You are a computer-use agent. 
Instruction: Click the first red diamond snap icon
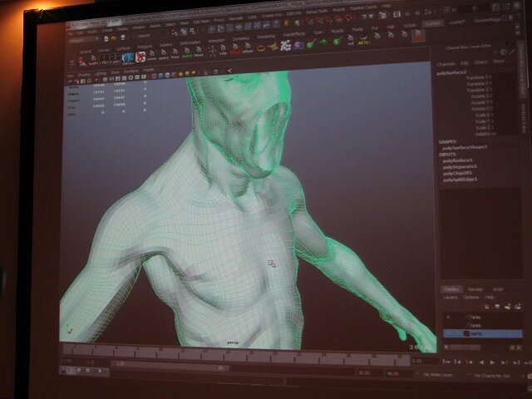(309, 21)
